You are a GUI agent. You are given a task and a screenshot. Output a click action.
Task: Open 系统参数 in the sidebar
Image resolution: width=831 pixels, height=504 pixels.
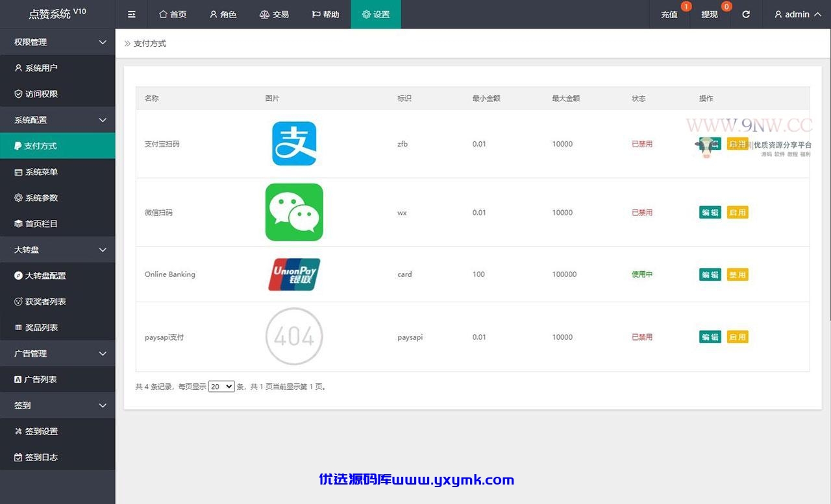pyautogui.click(x=58, y=198)
